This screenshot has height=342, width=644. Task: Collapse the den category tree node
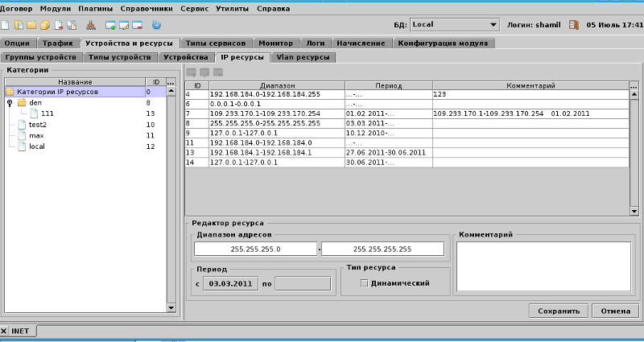[x=9, y=103]
